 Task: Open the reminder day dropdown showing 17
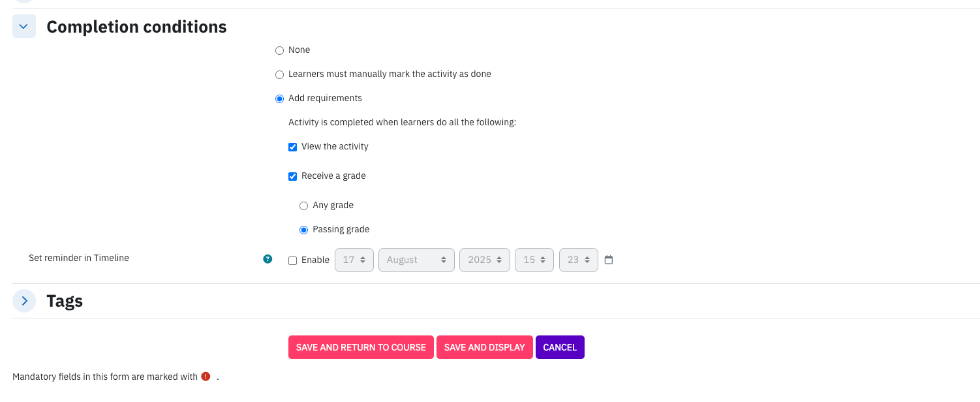coord(354,260)
